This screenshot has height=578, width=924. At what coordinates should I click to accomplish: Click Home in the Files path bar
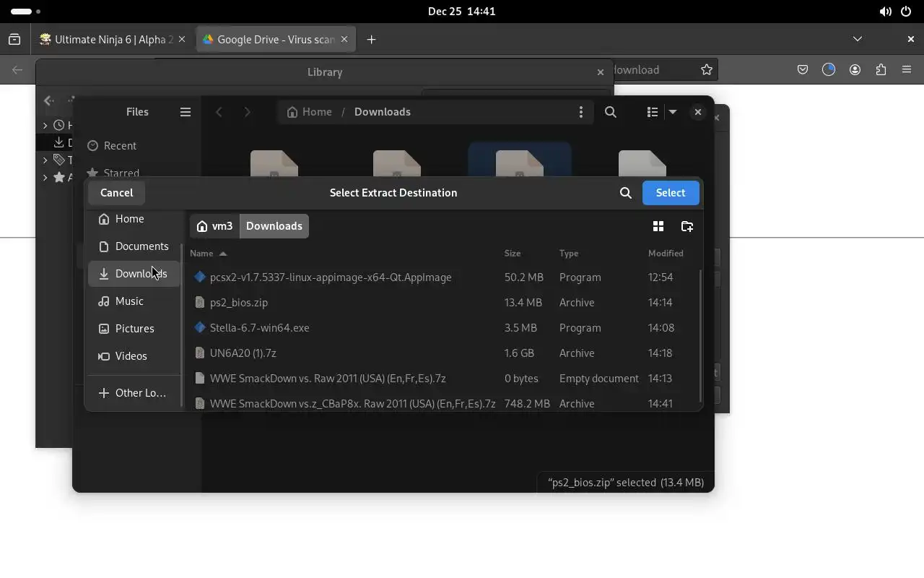tap(310, 112)
